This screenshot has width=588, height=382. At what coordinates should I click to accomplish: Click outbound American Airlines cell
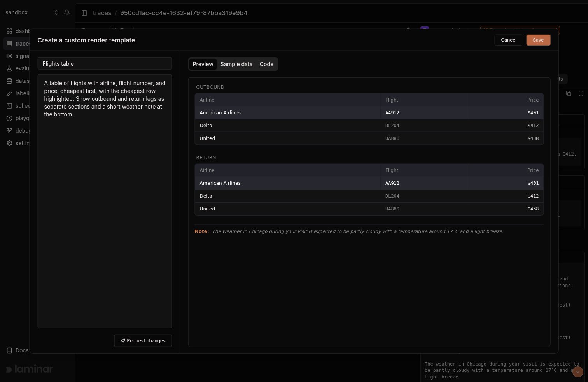(287, 113)
